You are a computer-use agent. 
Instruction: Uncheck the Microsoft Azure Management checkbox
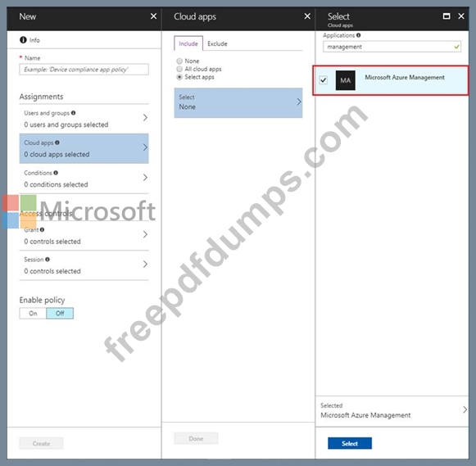[324, 80]
